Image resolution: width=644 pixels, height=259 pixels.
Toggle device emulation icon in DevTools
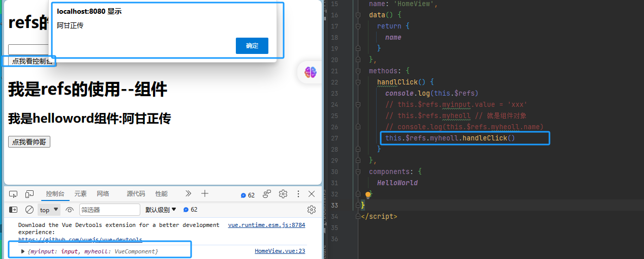(29, 194)
